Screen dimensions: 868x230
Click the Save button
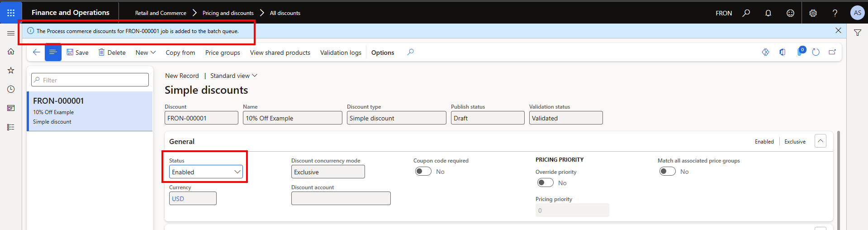tap(77, 53)
